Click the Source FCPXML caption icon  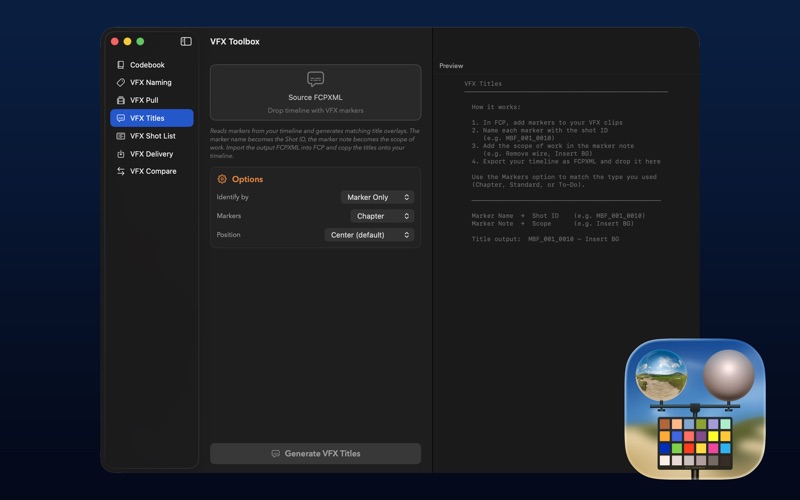[315, 79]
